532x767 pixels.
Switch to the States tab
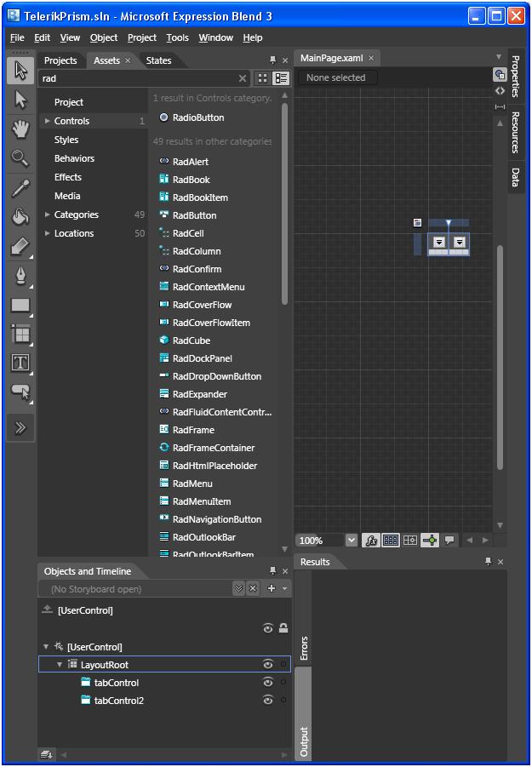(158, 60)
